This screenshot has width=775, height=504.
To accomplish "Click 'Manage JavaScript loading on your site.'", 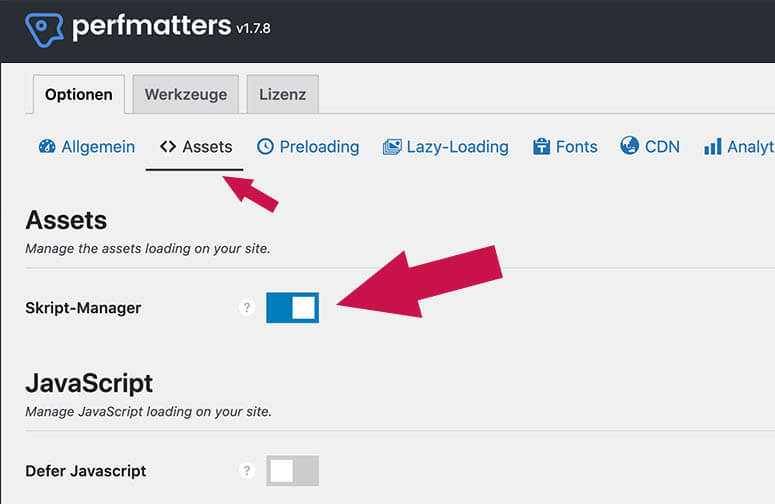I will coord(148,412).
